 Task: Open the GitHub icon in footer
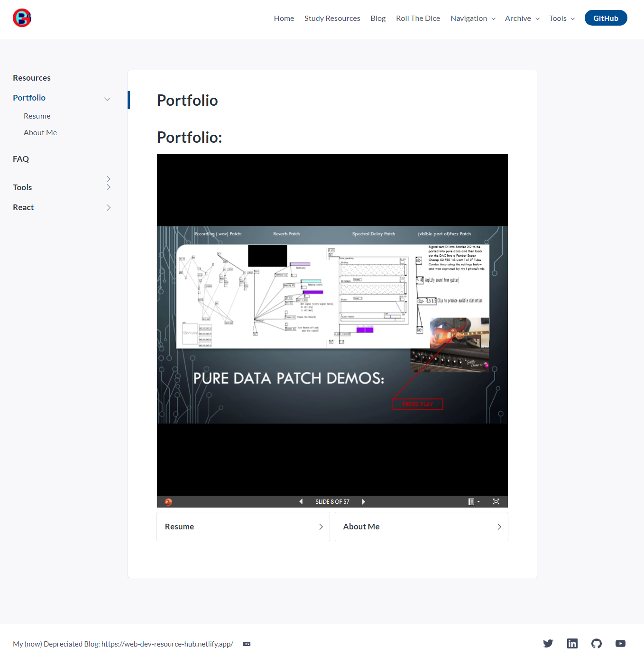[597, 644]
